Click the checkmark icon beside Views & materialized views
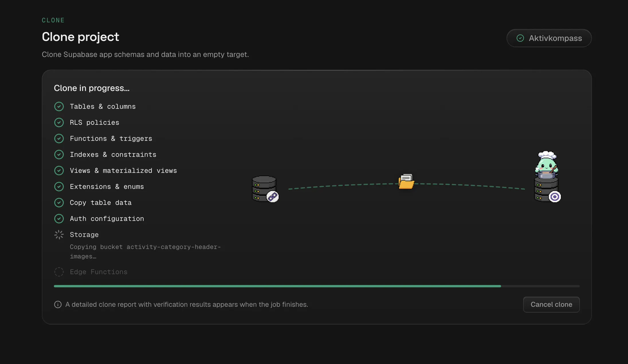628x364 pixels. (59, 171)
